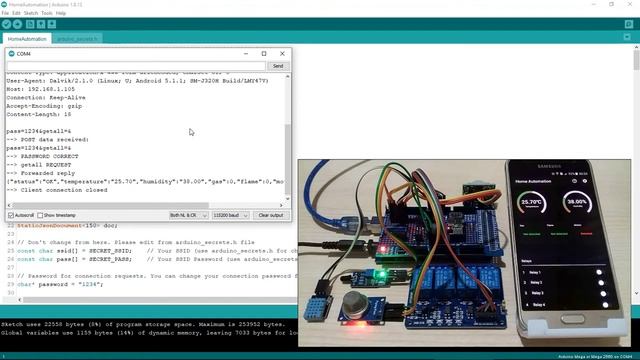Toggle Show timestamp checkbox
The height and width of the screenshot is (360, 640).
40,215
